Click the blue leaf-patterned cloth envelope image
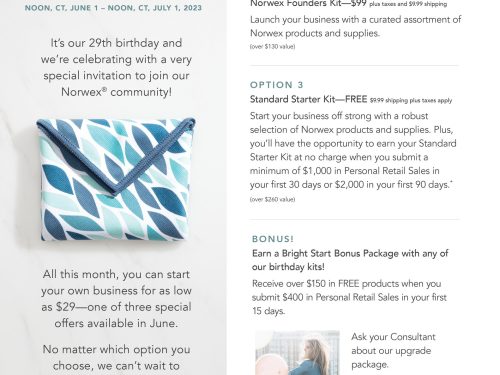 [x=116, y=179]
